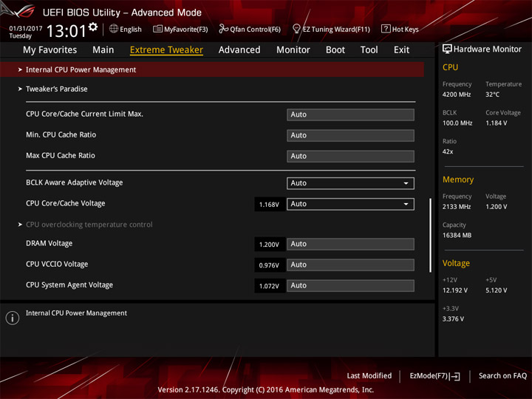The height and width of the screenshot is (399, 532).
Task: Click the Hardware Monitor screen icon
Action: (447, 50)
